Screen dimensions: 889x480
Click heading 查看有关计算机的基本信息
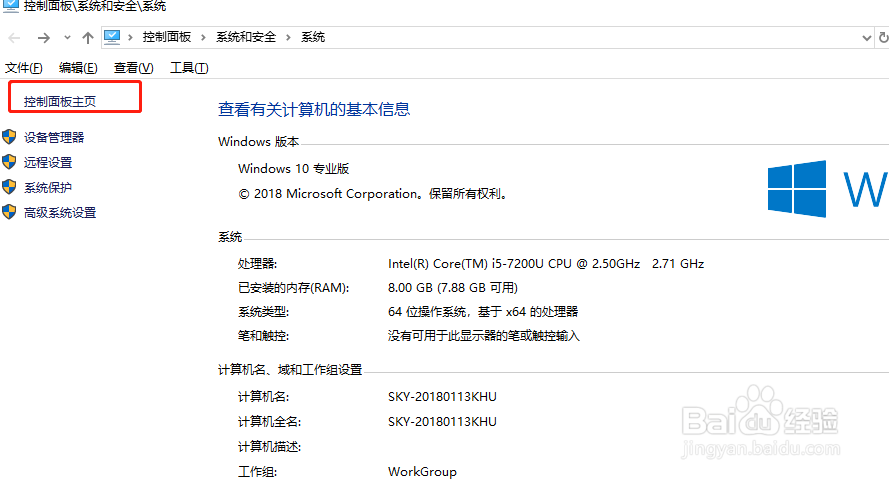click(314, 109)
